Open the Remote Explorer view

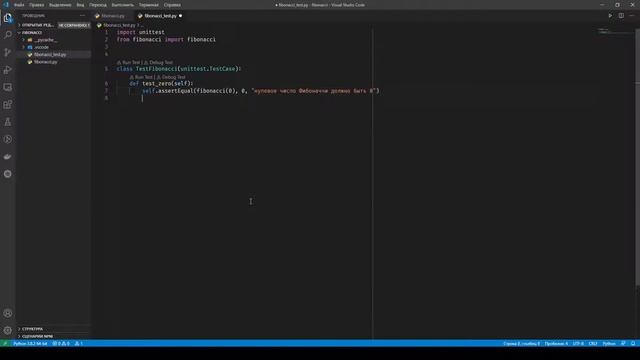coord(8,87)
